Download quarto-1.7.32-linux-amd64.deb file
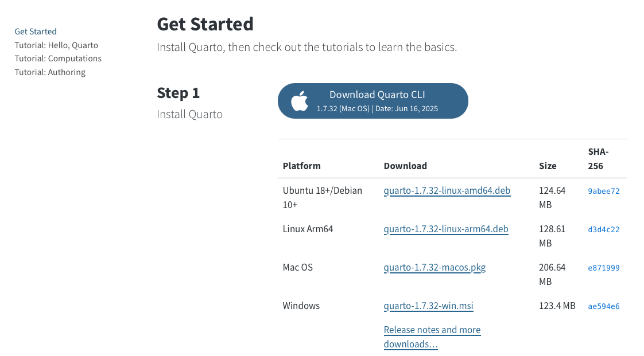The height and width of the screenshot is (356, 644). coord(447,190)
